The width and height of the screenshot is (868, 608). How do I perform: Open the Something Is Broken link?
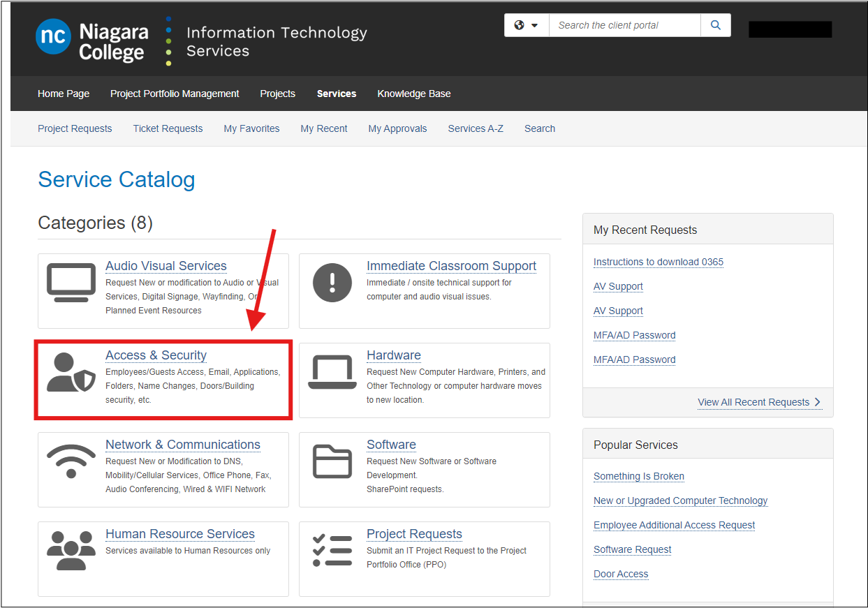coord(638,476)
